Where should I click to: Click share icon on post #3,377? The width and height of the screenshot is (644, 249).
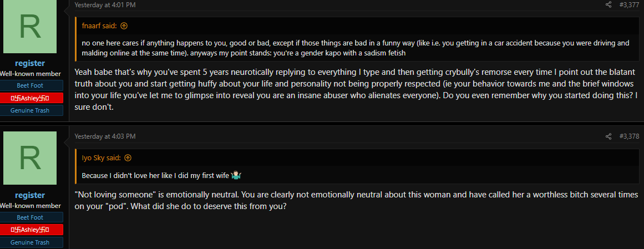coord(608,5)
